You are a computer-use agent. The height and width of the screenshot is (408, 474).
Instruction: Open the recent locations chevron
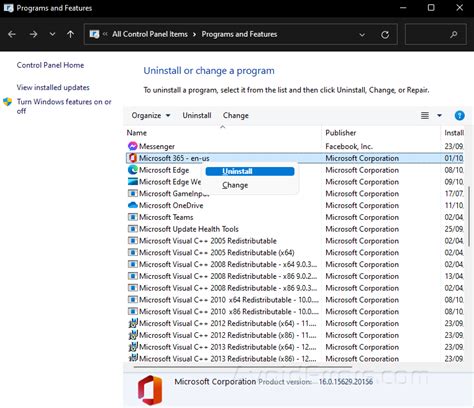[52, 34]
